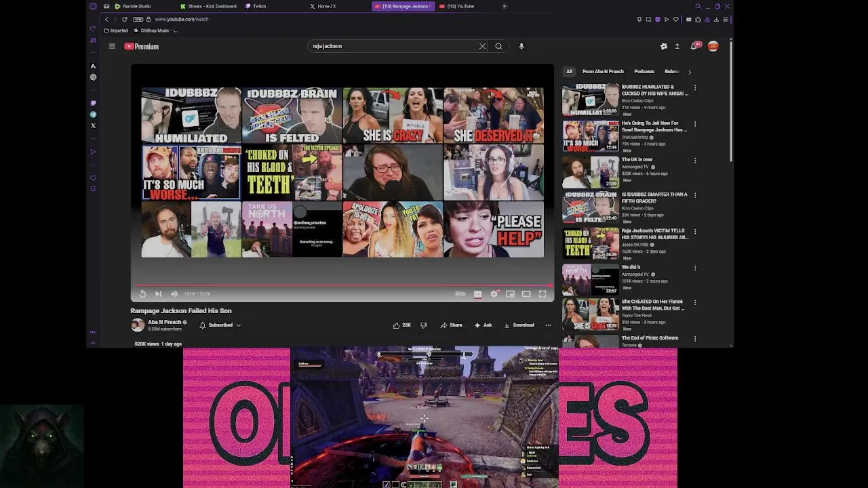Open YouTube guide hamburger menu

click(x=112, y=46)
